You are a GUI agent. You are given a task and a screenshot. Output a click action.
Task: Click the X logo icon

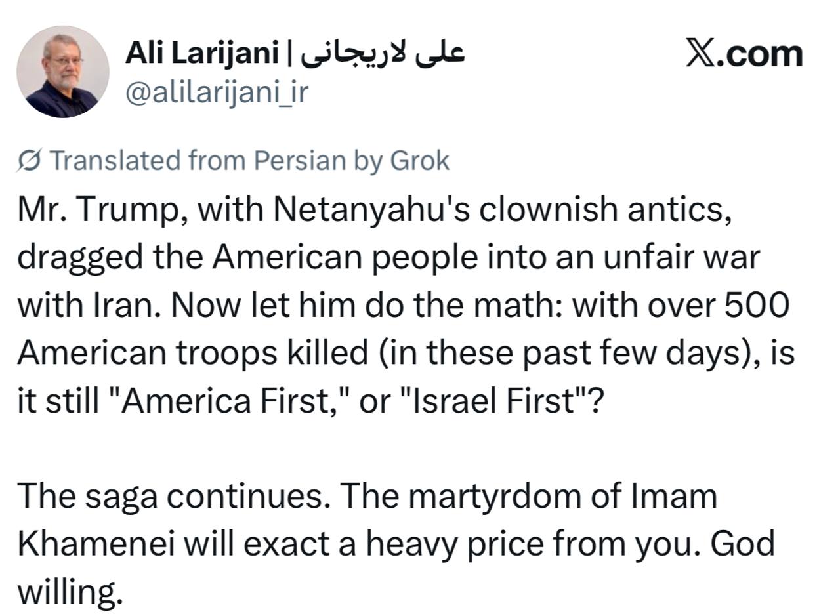701,53
